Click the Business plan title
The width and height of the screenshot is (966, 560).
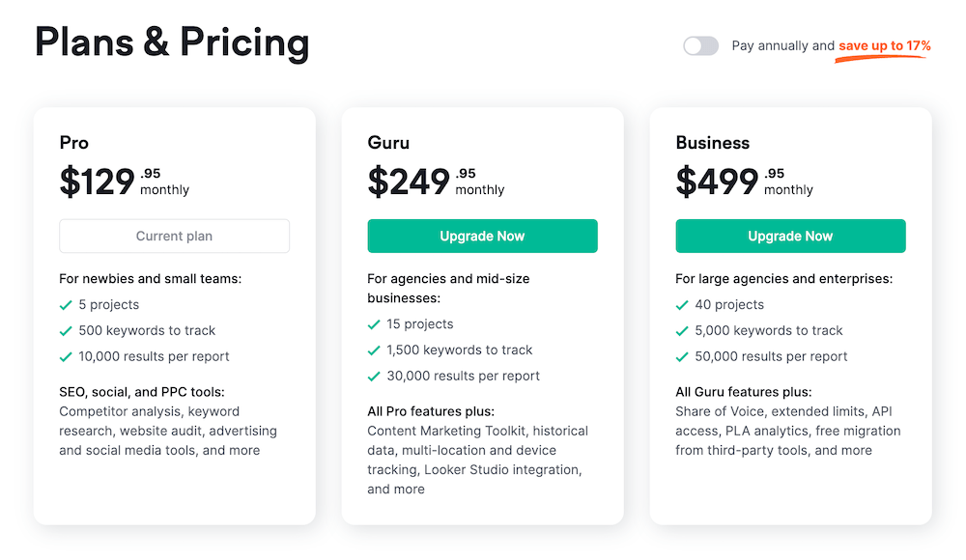712,143
